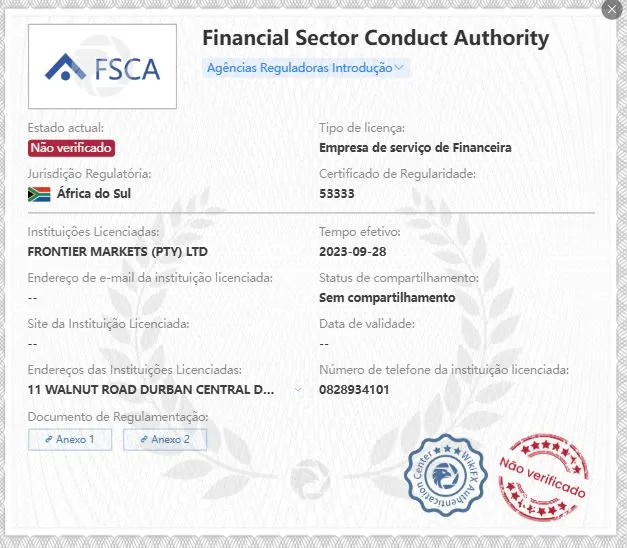Click the FSCA logo image
This screenshot has height=548, width=627.
click(102, 66)
